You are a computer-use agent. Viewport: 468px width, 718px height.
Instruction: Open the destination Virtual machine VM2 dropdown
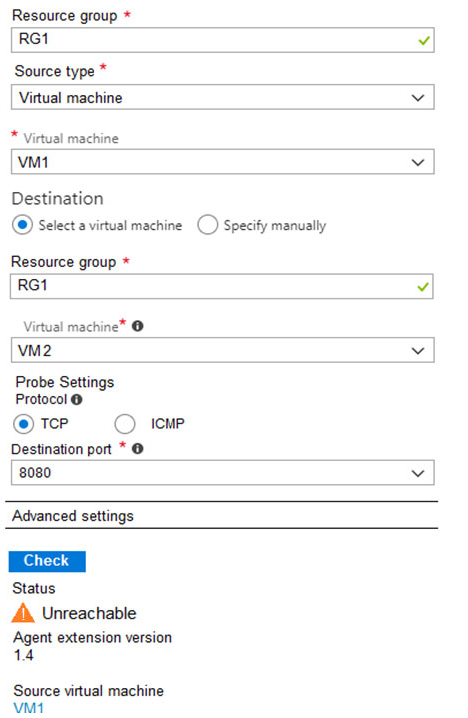(223, 350)
